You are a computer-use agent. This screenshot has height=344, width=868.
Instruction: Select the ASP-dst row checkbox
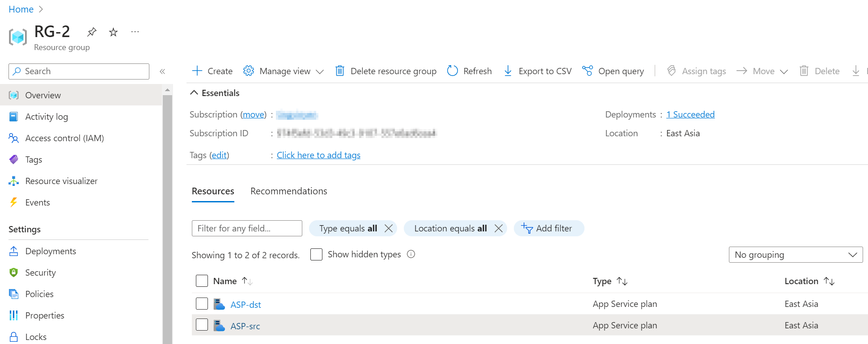(202, 304)
